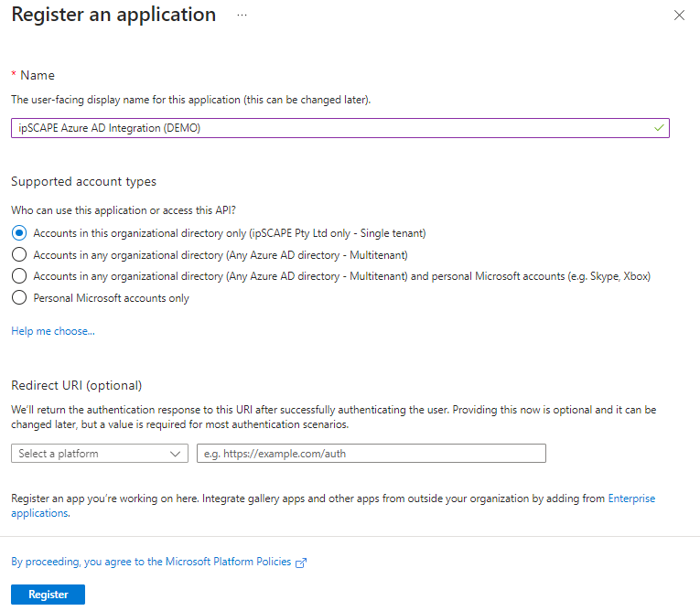This screenshot has height=611, width=700.
Task: Click the required Name field label
Action: (37, 75)
